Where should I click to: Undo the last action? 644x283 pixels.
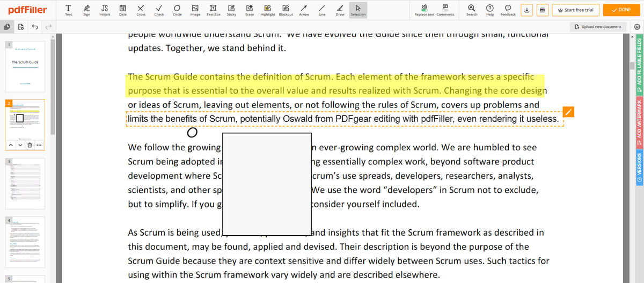35,26
